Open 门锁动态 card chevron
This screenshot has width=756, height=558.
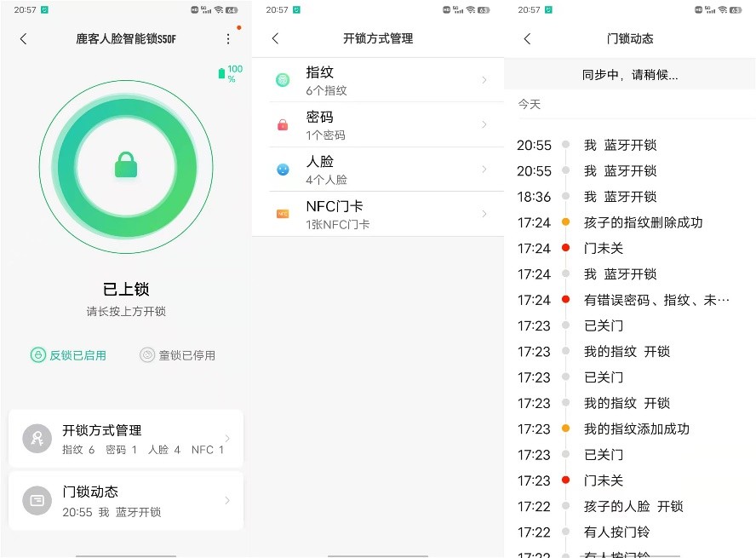click(x=227, y=501)
